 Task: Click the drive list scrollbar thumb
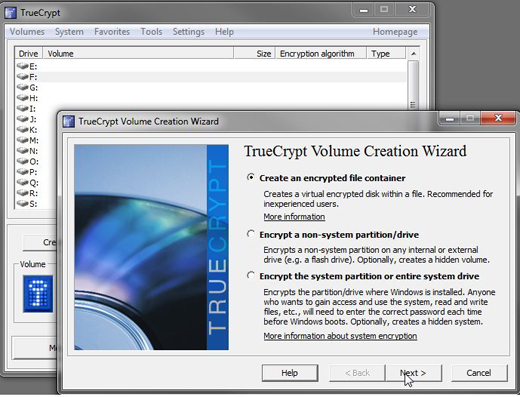(x=413, y=85)
